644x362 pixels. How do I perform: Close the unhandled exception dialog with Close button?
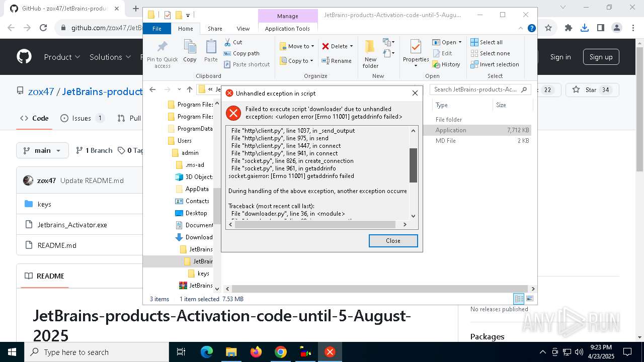click(393, 241)
